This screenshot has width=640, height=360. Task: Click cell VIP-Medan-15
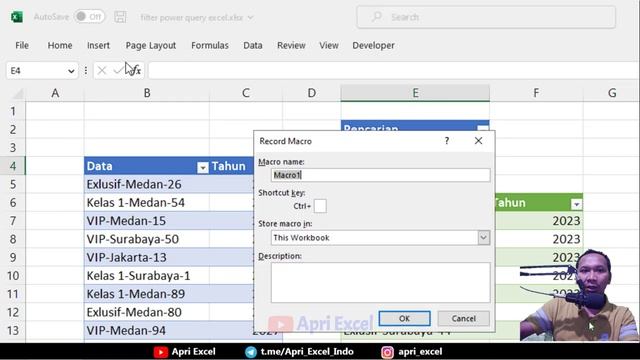pyautogui.click(x=147, y=221)
